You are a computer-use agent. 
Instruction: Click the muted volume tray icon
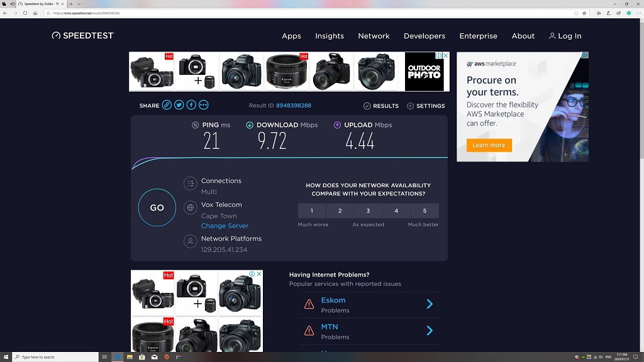[x=601, y=357]
